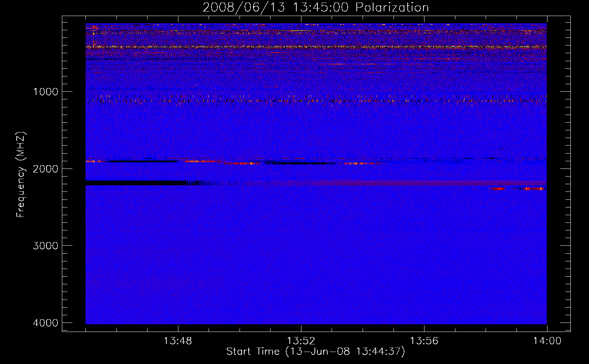Click the 2000 frequency tick label
589x364 pixels.
(46, 169)
